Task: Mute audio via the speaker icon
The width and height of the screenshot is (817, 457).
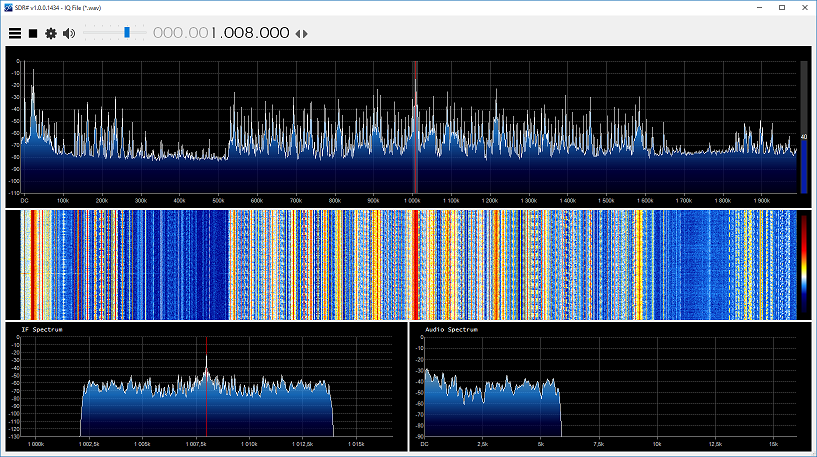Action: (x=69, y=33)
